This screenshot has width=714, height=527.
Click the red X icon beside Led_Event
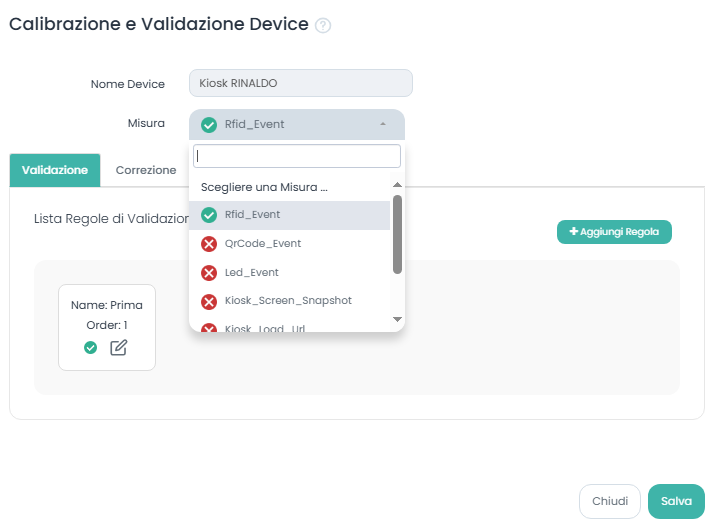coord(209,273)
